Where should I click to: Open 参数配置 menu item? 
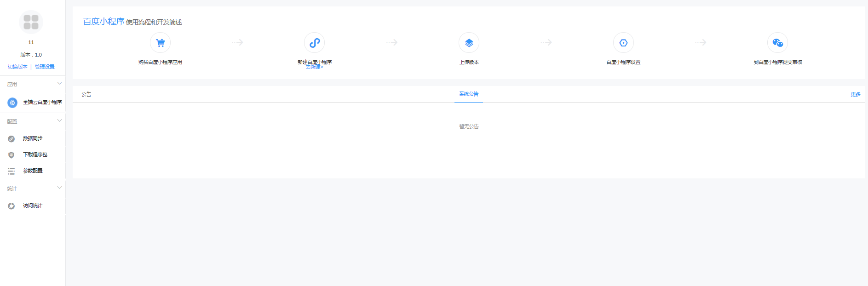tap(33, 171)
